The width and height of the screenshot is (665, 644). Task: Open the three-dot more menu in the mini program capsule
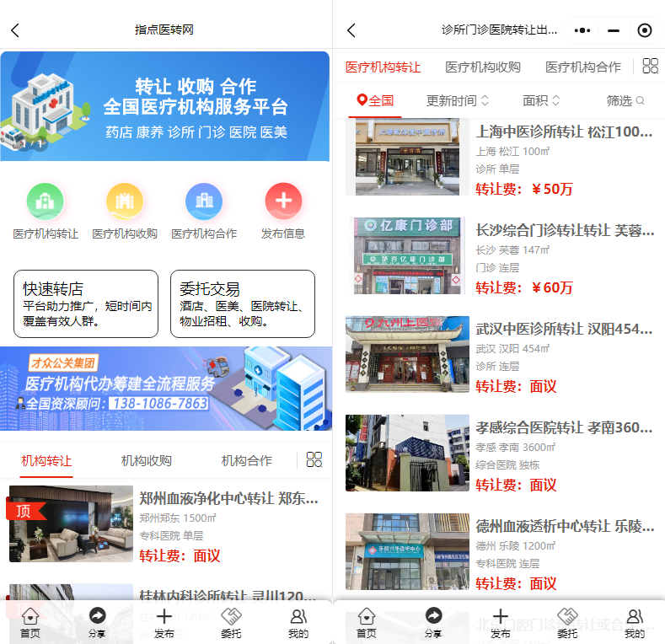coord(582,30)
